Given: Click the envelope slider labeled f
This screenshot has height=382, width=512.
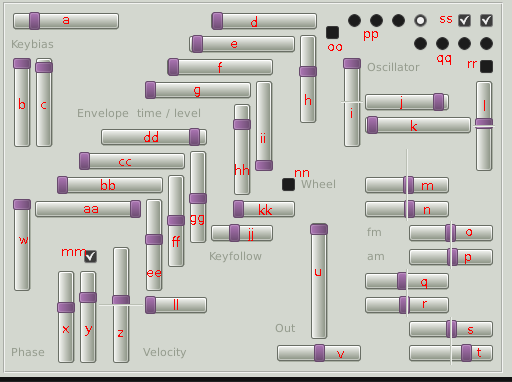Looking at the screenshot, I should click(220, 67).
